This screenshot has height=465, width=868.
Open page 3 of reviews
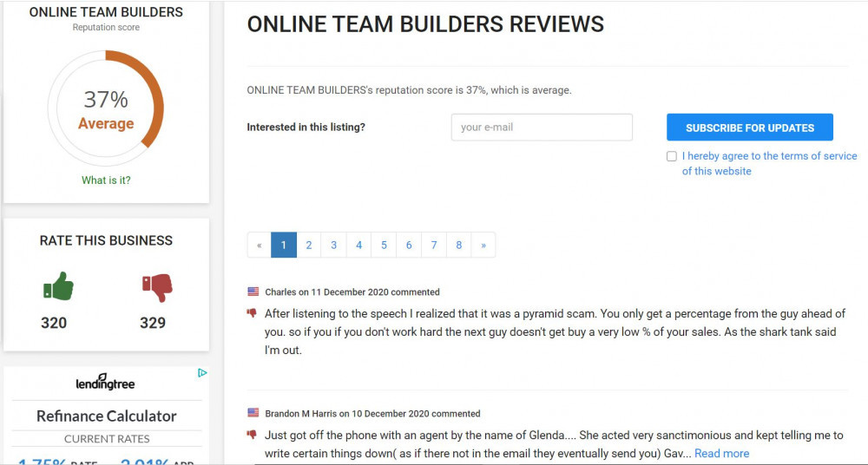pyautogui.click(x=334, y=246)
